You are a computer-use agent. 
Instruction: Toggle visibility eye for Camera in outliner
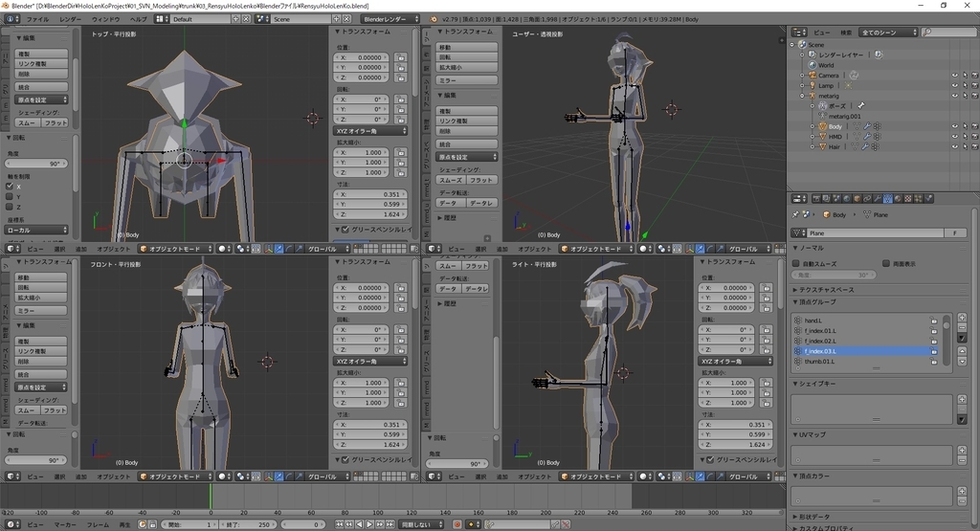pyautogui.click(x=953, y=75)
